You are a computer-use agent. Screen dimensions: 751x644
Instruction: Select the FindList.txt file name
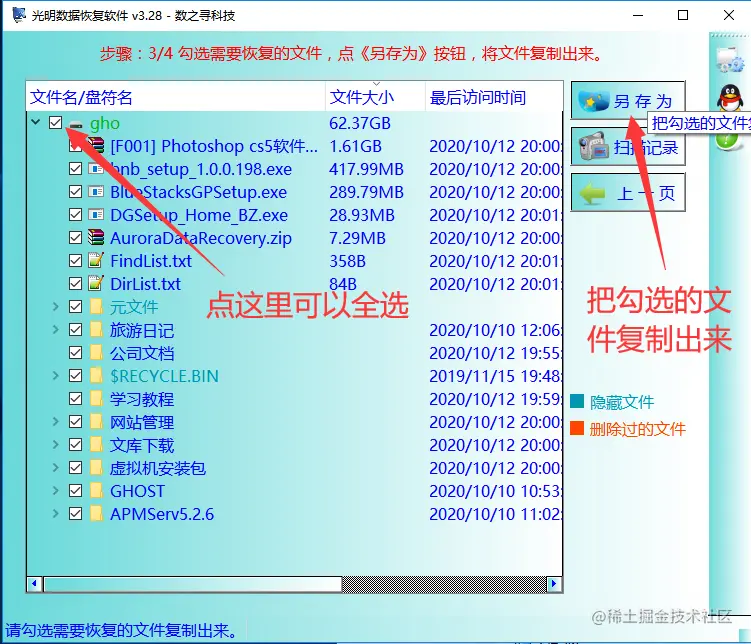[151, 261]
